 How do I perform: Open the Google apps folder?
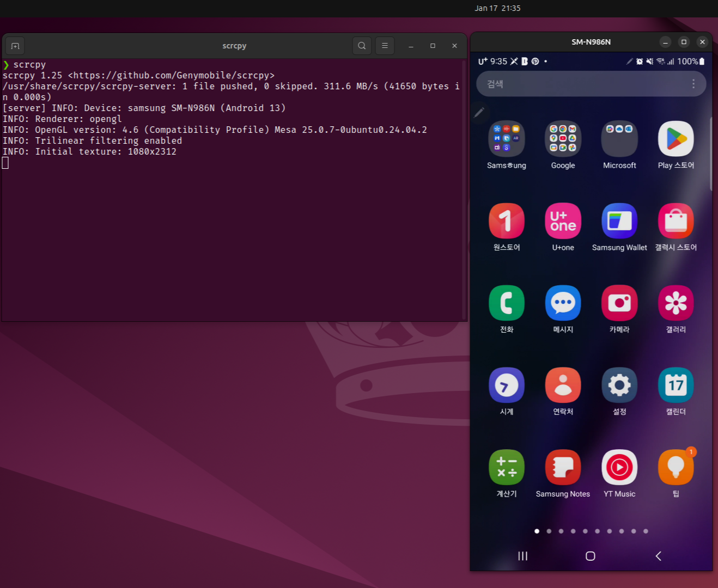point(563,139)
